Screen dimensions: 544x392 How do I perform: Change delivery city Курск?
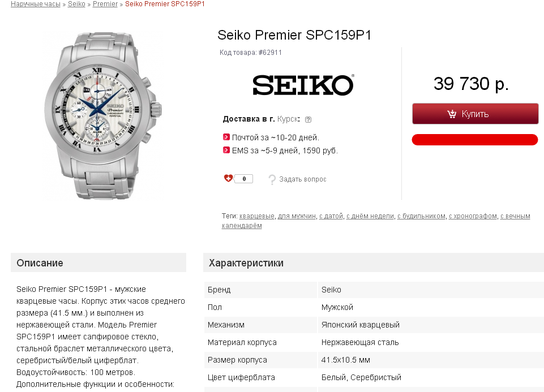point(287,119)
